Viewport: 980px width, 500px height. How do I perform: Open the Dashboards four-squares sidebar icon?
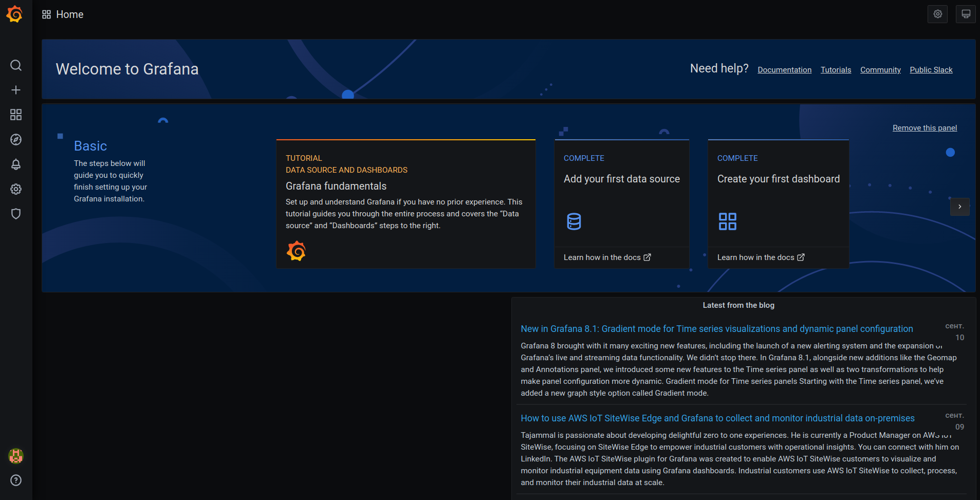[16, 115]
